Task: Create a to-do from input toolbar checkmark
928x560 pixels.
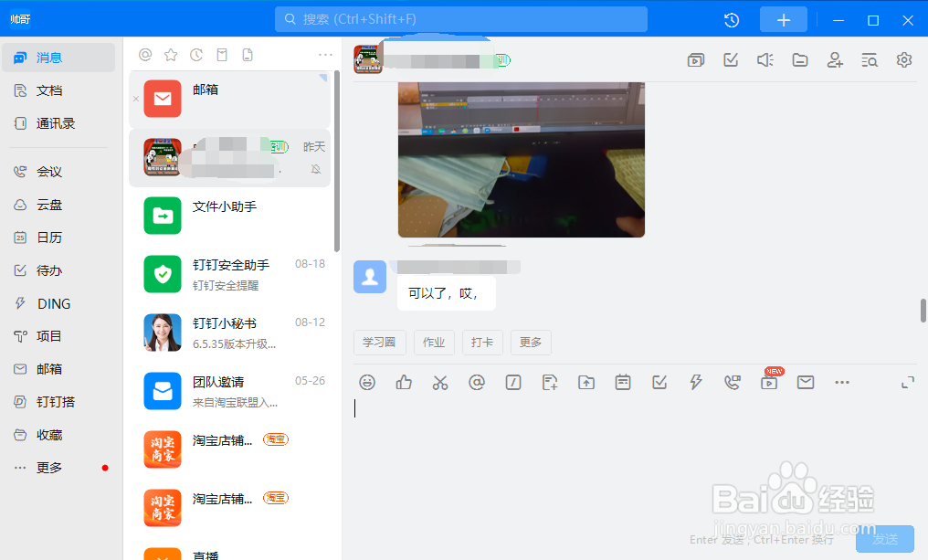Action: (x=659, y=383)
